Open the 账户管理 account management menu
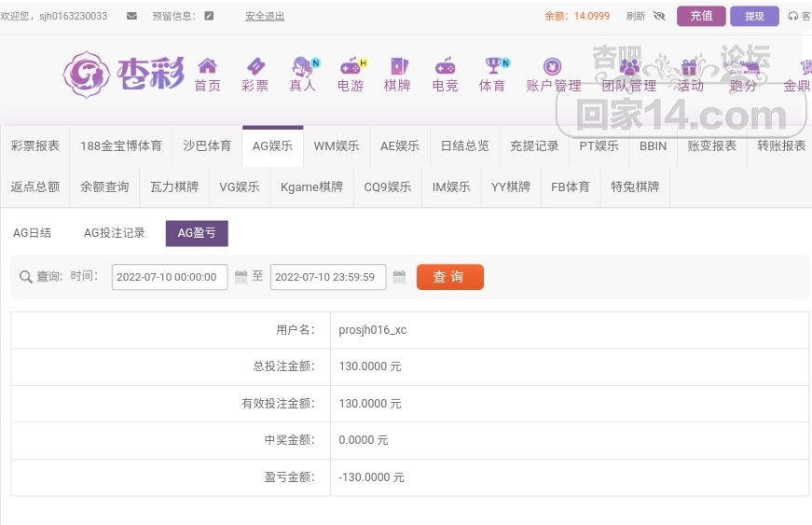 point(553,67)
